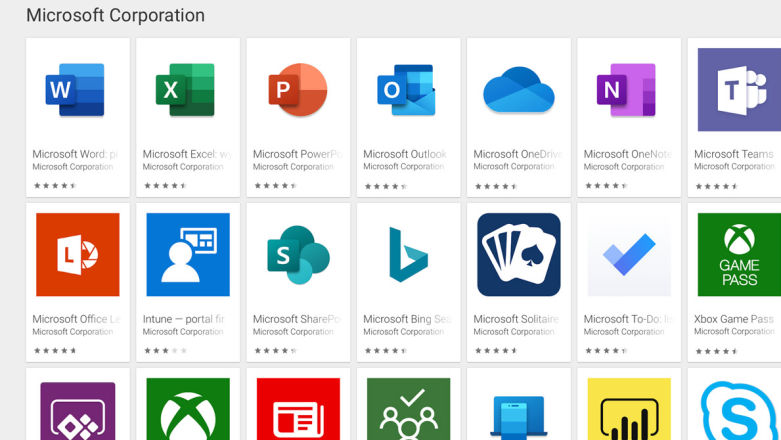The width and height of the screenshot is (781, 440).
Task: Click the Microsoft Solitaire title text
Action: click(x=517, y=319)
